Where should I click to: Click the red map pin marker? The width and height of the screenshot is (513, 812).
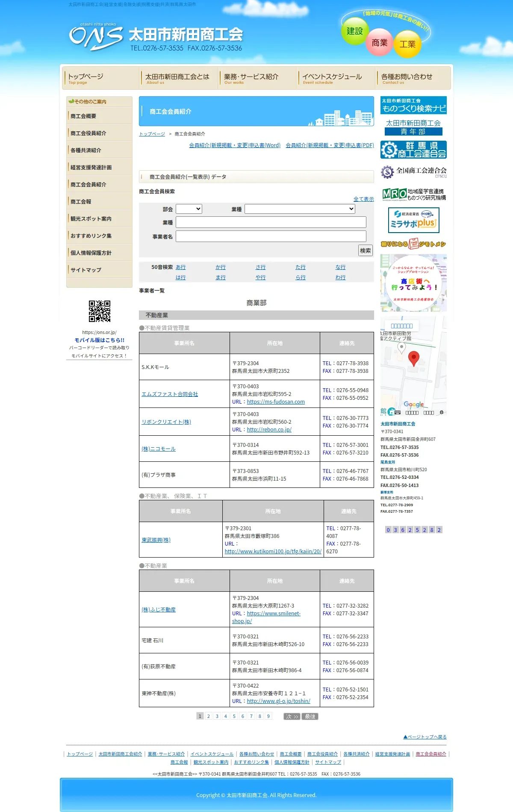(x=413, y=358)
